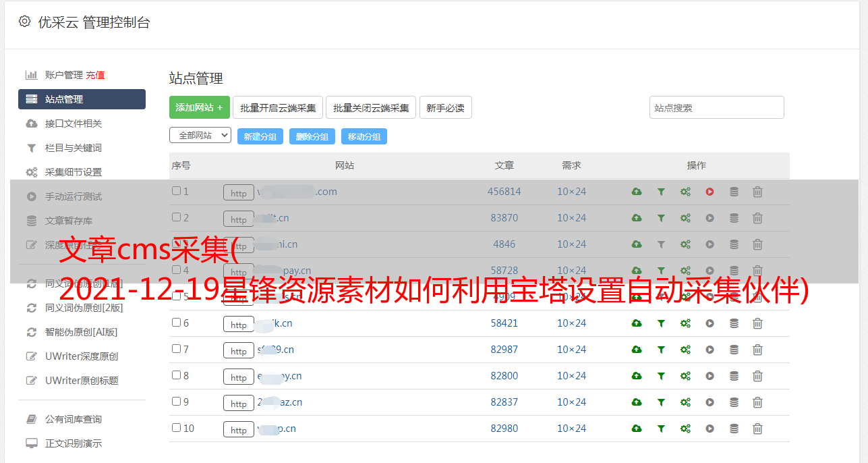The height and width of the screenshot is (463, 868).
Task: Open 站点管理 in the sidebar
Action: [x=82, y=99]
